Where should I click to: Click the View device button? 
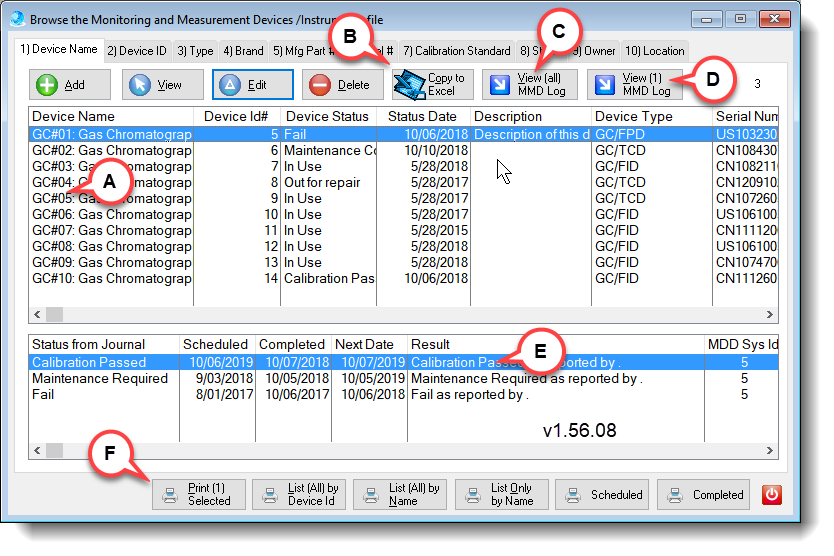tap(162, 85)
